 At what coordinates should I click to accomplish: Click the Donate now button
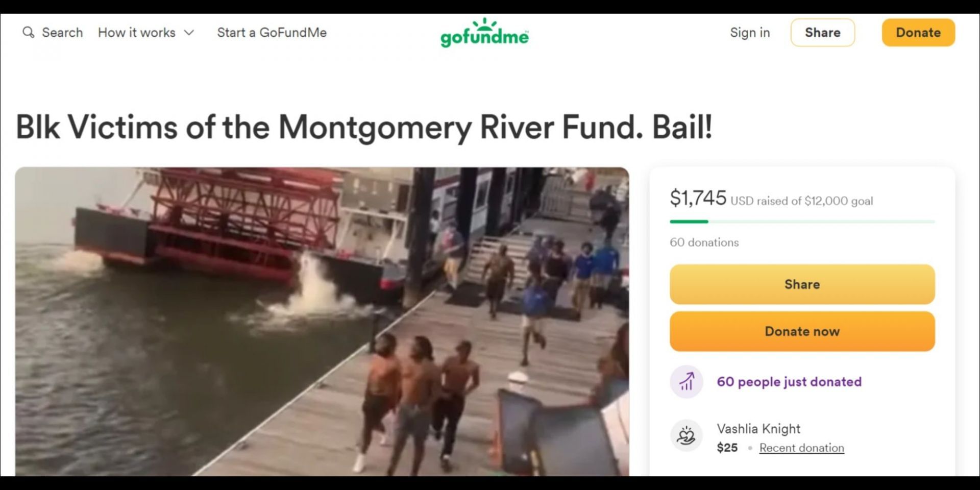[x=802, y=331]
